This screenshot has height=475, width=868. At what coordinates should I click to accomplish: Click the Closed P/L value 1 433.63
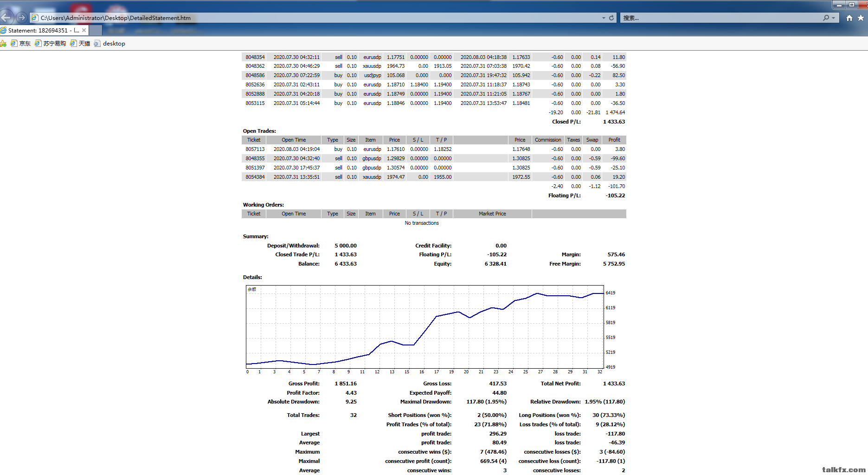[x=614, y=122]
